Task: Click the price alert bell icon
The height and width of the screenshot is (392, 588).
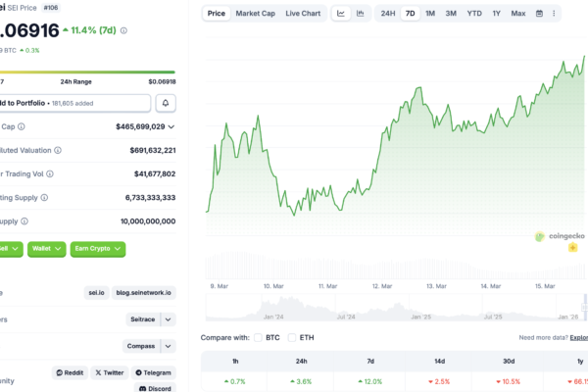Action: pyautogui.click(x=166, y=102)
